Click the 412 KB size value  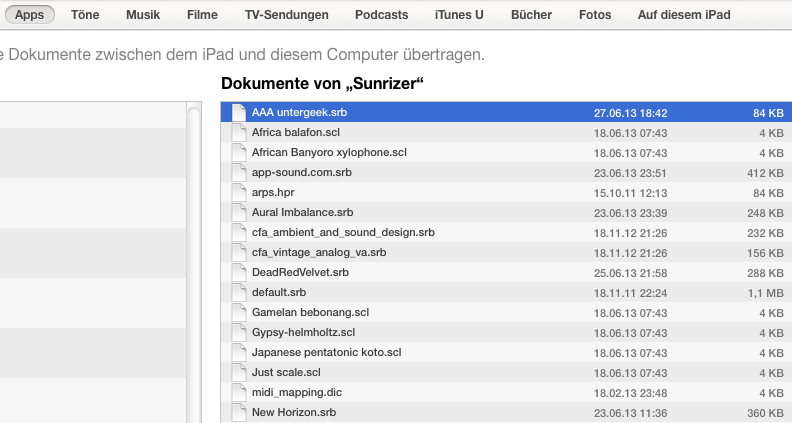(765, 173)
